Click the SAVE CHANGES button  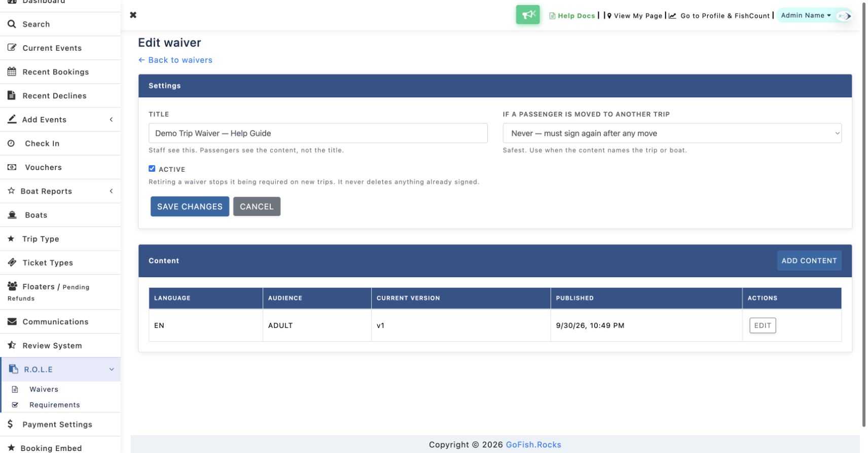click(190, 206)
